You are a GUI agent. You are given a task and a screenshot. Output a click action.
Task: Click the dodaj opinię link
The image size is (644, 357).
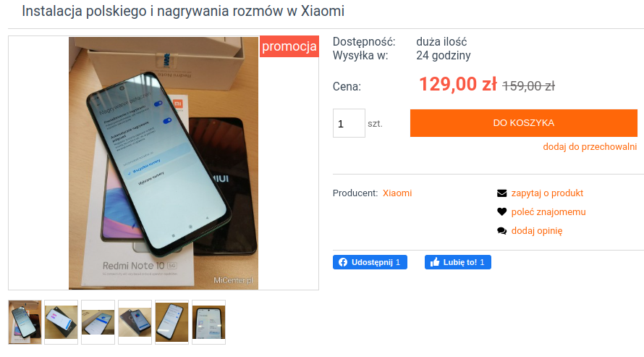[537, 231]
